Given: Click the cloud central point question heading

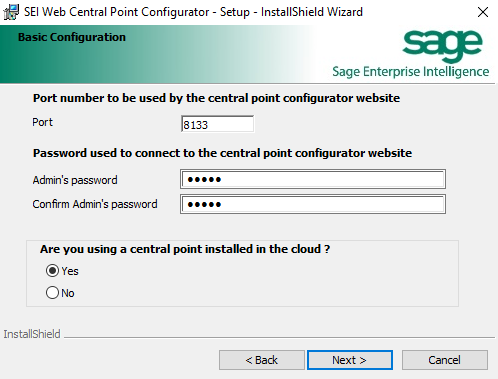Looking at the screenshot, I should coord(185,249).
